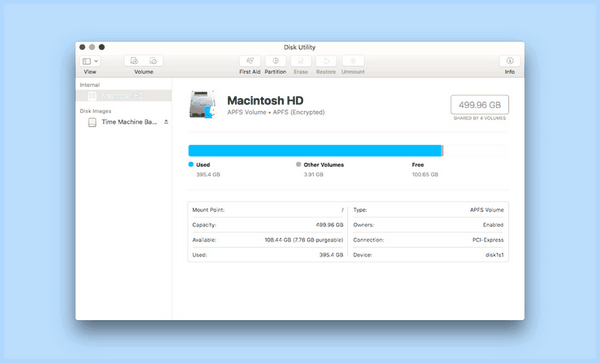Click the 499.96 GB capacity box
The width and height of the screenshot is (600, 363).
(479, 105)
